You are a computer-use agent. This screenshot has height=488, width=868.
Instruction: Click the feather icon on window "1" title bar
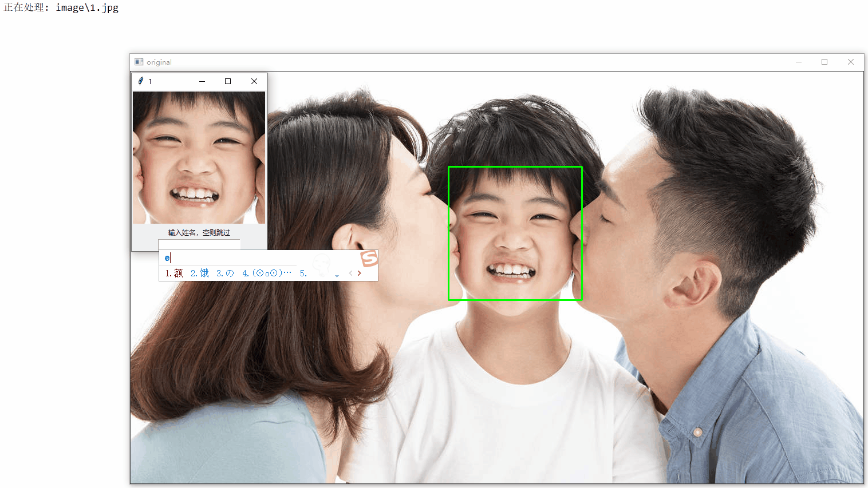(139, 81)
